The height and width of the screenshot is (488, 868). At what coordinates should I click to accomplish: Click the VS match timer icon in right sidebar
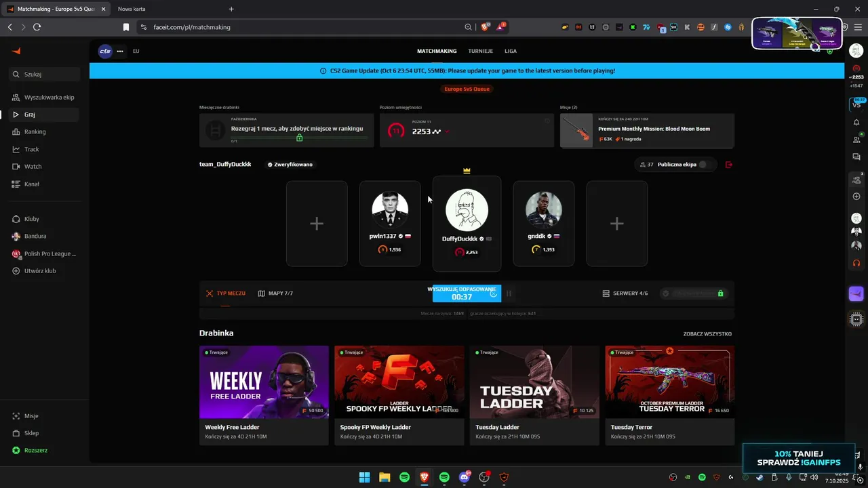pos(856,104)
